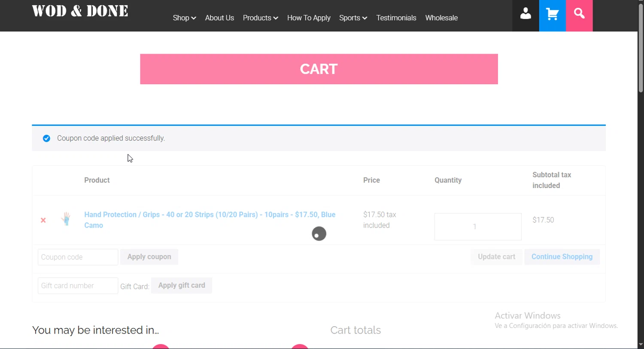Screen dimensions: 644x349
Task: Click the $17.50 subtotal value
Action: pyautogui.click(x=543, y=220)
